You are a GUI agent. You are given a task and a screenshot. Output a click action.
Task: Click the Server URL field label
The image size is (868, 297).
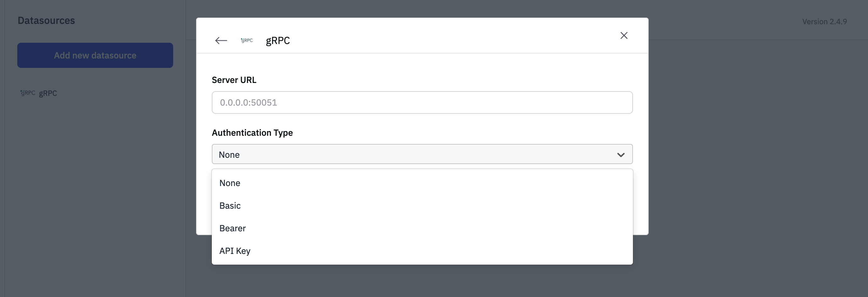coord(234,80)
